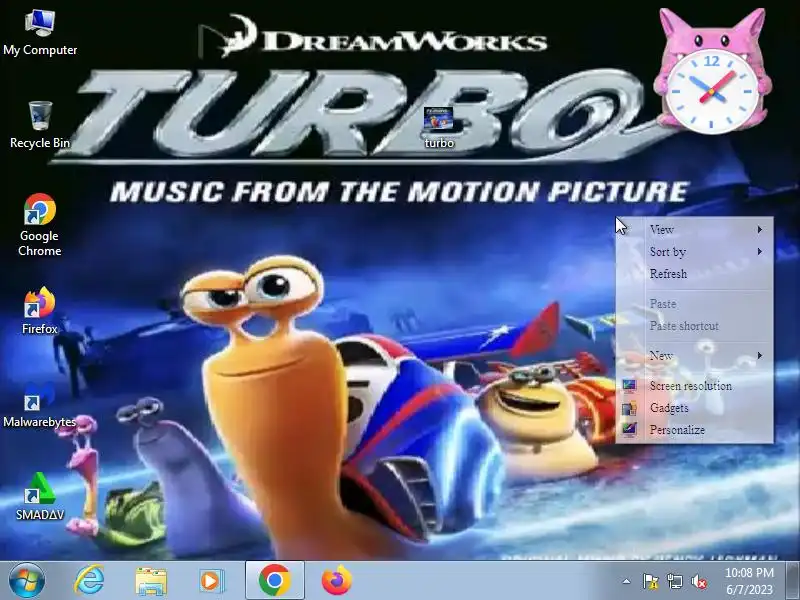Show hidden tray icons arrow
The height and width of the screenshot is (600, 800).
click(x=626, y=581)
